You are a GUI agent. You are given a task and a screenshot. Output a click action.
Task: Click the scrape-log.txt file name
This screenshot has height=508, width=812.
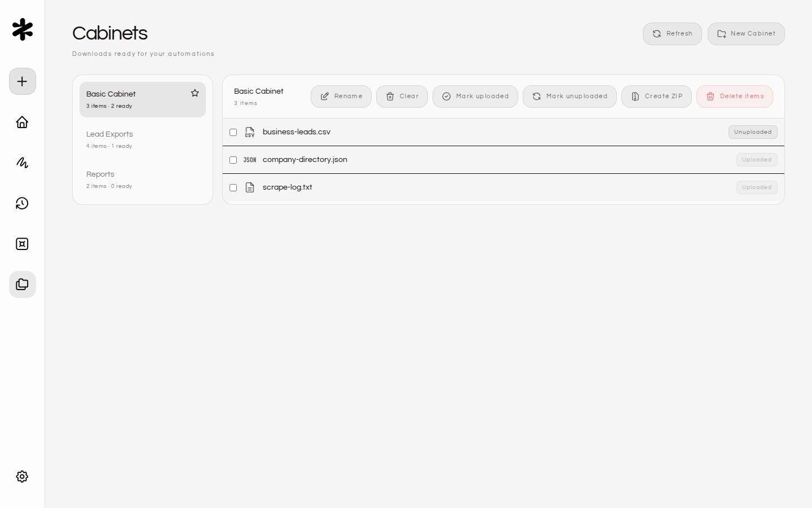[288, 187]
